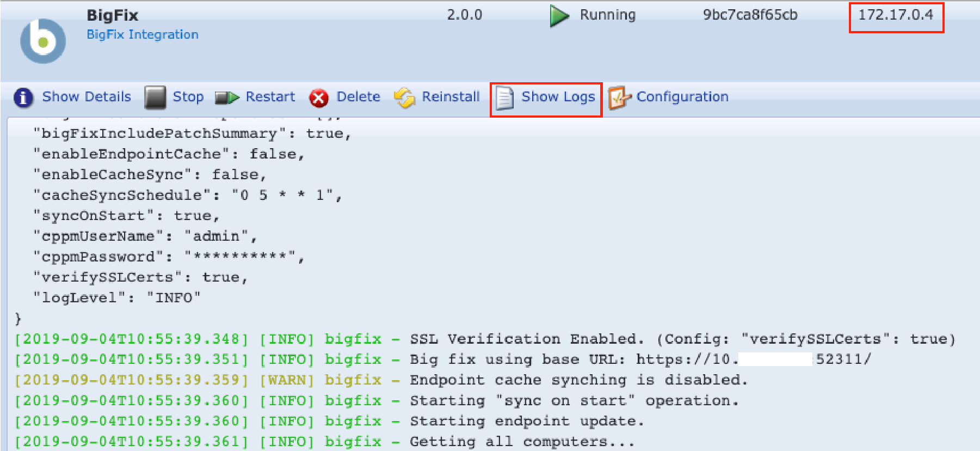Image resolution: width=980 pixels, height=451 pixels.
Task: Click the enableCacheSync false line
Action: tap(150, 175)
